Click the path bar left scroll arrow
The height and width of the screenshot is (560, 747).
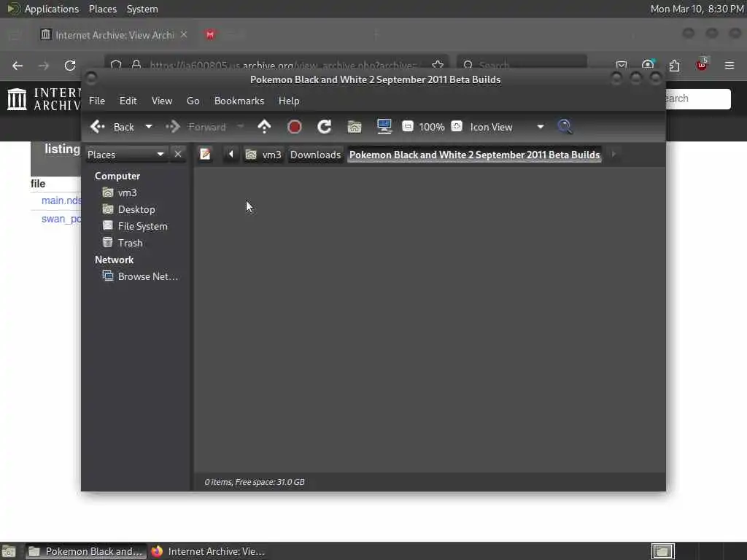point(231,155)
